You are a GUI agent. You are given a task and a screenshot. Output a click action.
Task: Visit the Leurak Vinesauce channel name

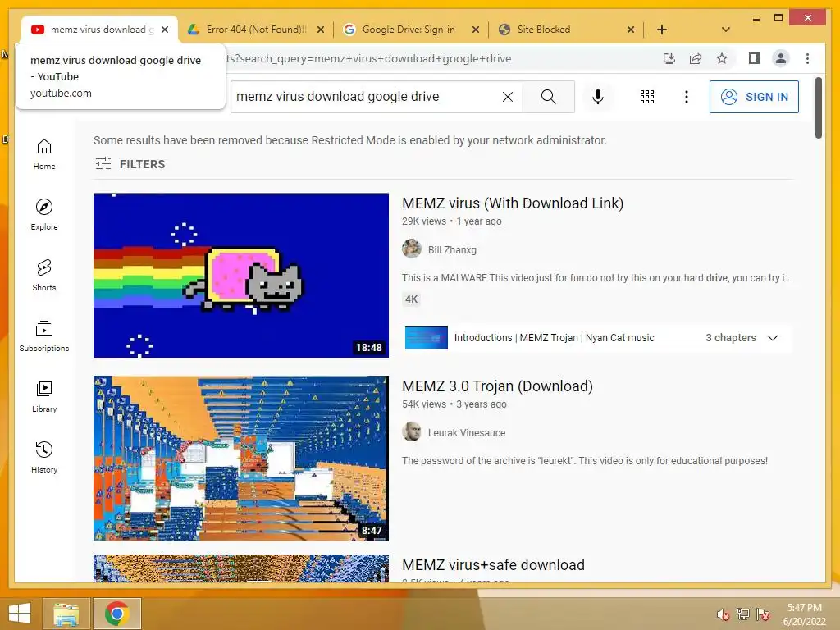(x=467, y=433)
